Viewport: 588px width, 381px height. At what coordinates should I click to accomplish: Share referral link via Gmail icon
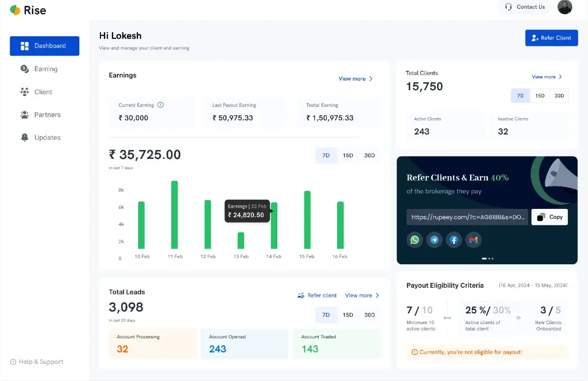[x=473, y=240]
